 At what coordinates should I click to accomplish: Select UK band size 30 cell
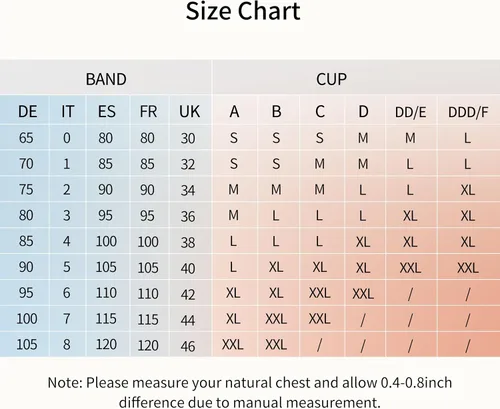188,138
